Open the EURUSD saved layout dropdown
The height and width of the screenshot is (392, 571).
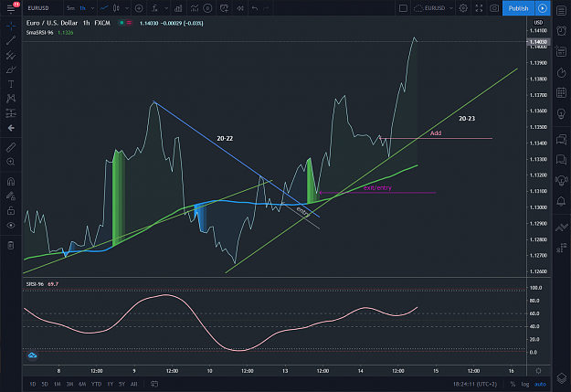pyautogui.click(x=434, y=8)
